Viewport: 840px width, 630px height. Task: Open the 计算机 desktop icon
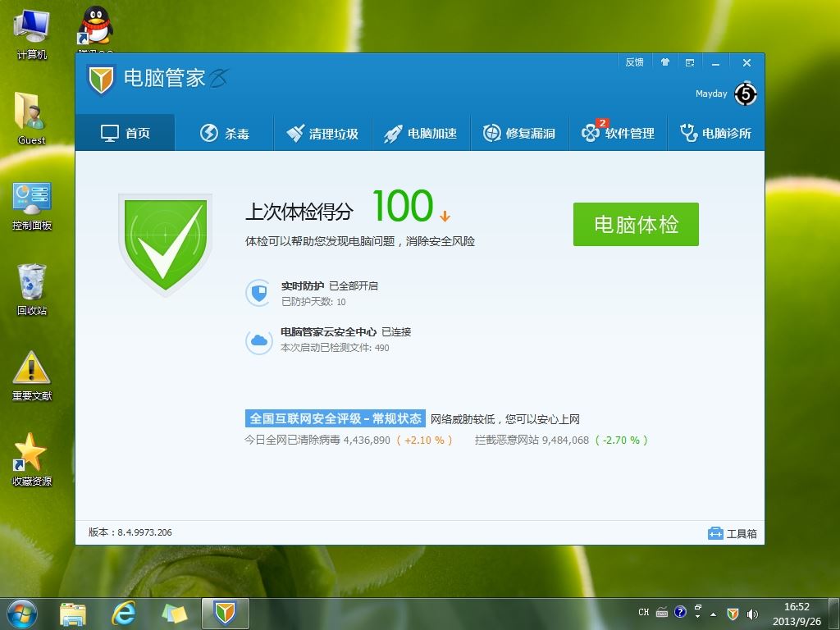[x=32, y=34]
